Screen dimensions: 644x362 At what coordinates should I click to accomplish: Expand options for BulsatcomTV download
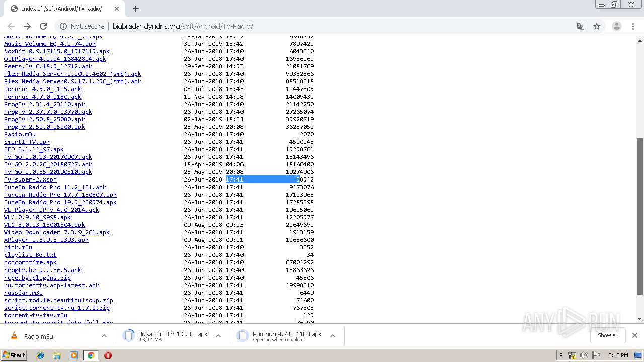pos(218,336)
